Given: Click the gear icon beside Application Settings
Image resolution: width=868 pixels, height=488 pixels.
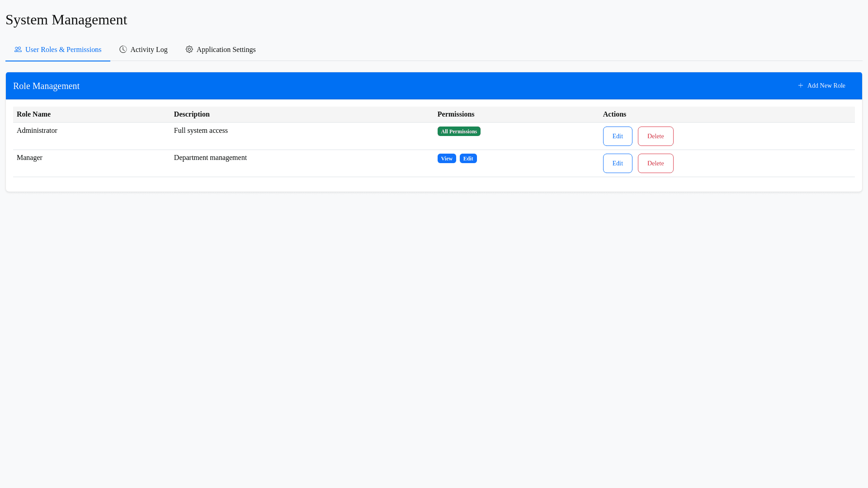Looking at the screenshot, I should tap(189, 50).
